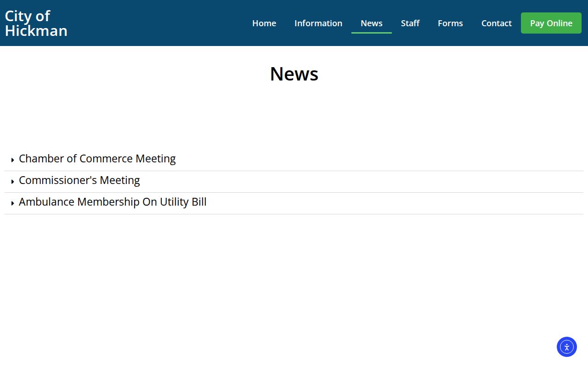Go to the Home menu item
This screenshot has height=368, width=588.
coord(264,23)
